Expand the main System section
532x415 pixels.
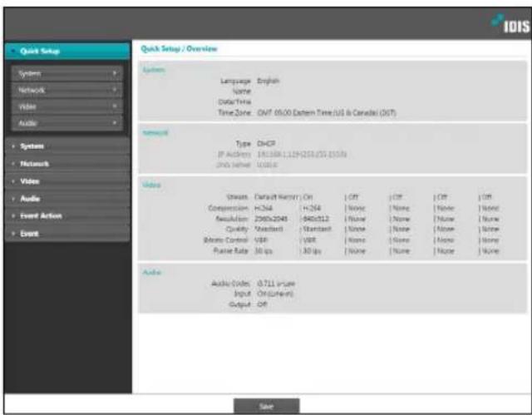(x=67, y=146)
